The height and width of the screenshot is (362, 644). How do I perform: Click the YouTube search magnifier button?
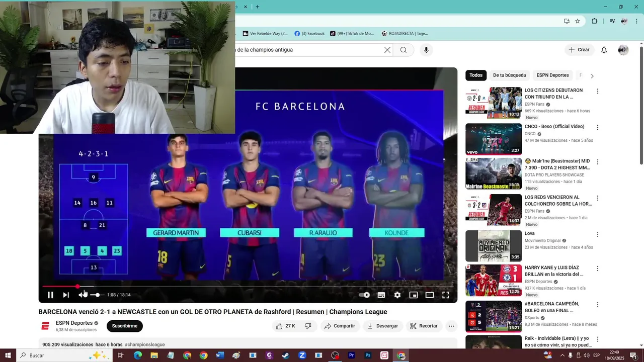coord(404,50)
